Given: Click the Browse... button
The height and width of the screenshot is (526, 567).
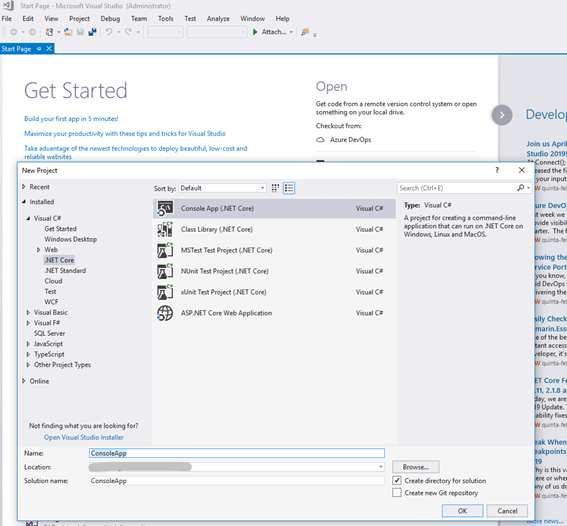Looking at the screenshot, I should click(415, 467).
